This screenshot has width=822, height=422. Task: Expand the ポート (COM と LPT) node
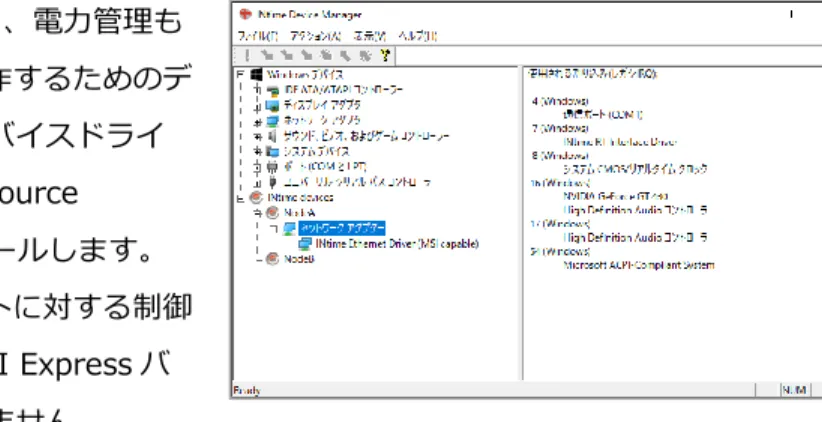pyautogui.click(x=257, y=168)
